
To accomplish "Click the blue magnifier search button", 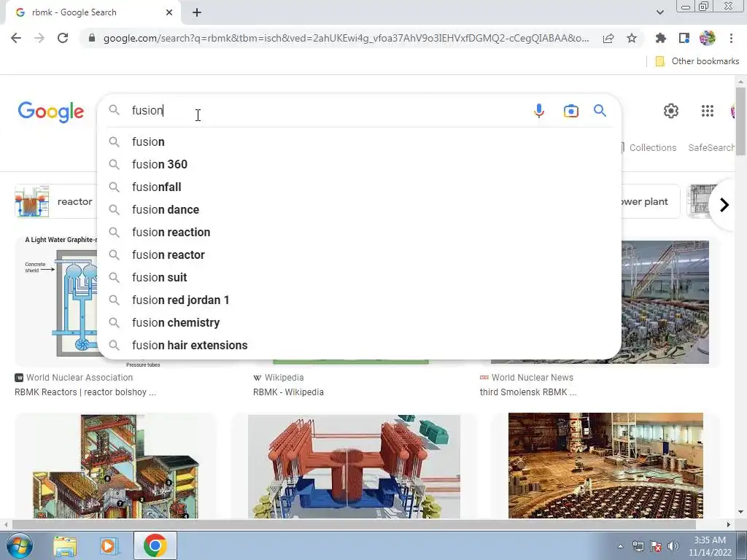I will (x=600, y=111).
